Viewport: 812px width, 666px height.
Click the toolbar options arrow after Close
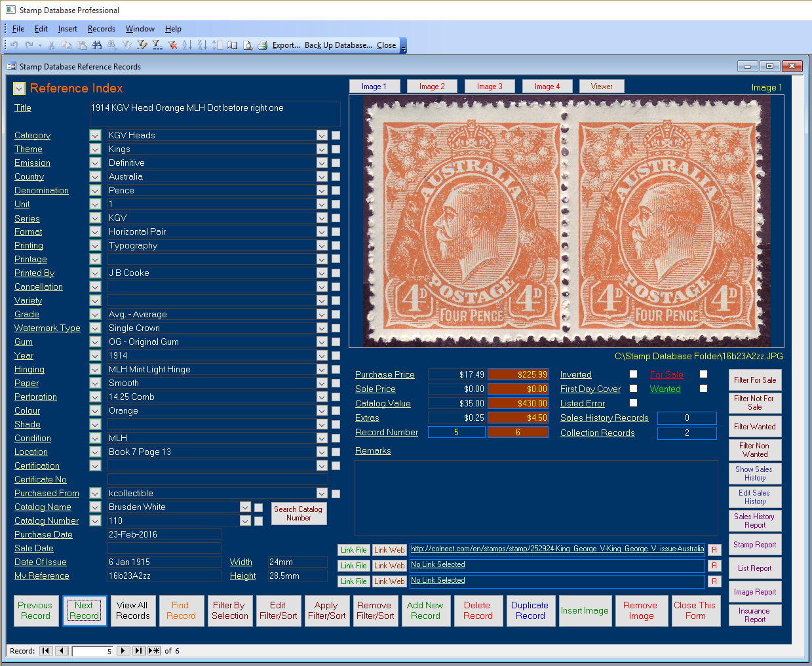tap(404, 46)
